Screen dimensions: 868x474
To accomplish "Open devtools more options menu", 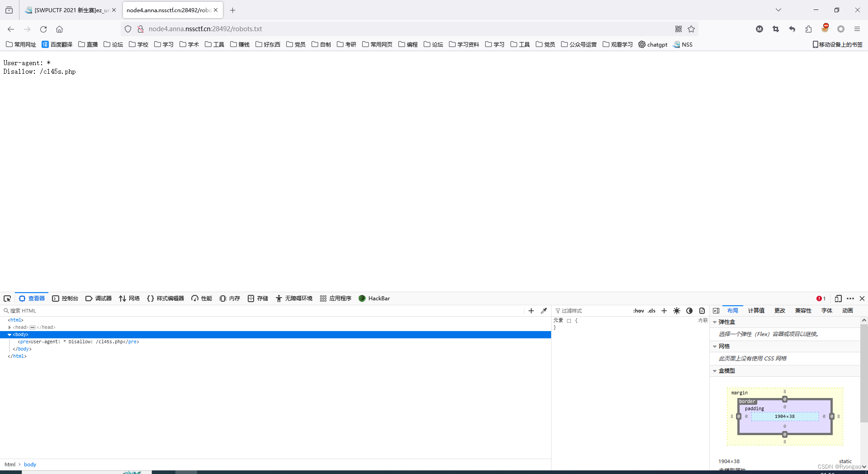I will 850,299.
